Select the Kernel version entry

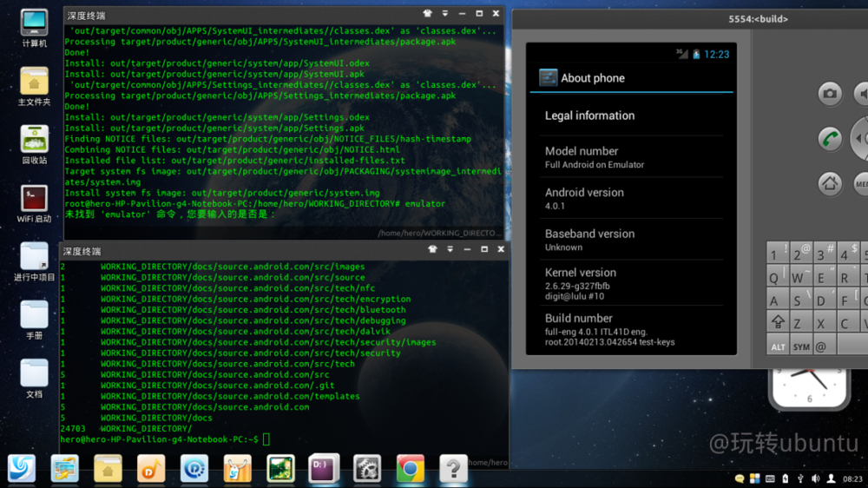(631, 284)
